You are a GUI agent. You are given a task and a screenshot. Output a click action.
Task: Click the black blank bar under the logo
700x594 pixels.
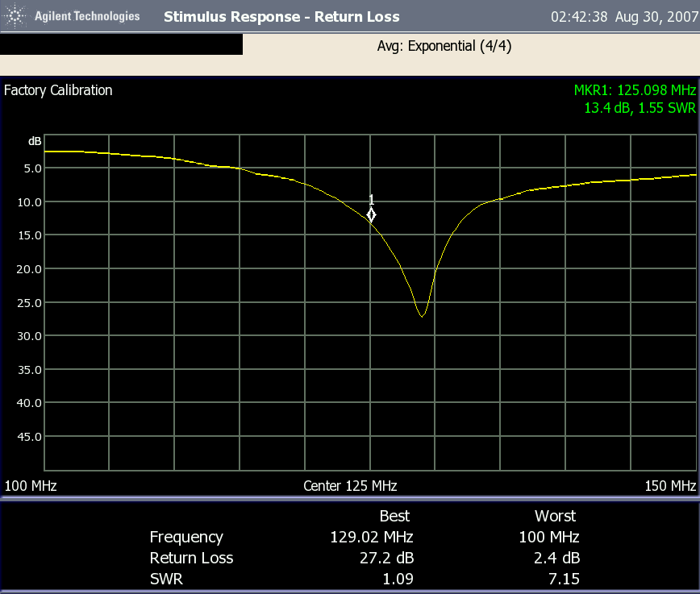pos(121,44)
